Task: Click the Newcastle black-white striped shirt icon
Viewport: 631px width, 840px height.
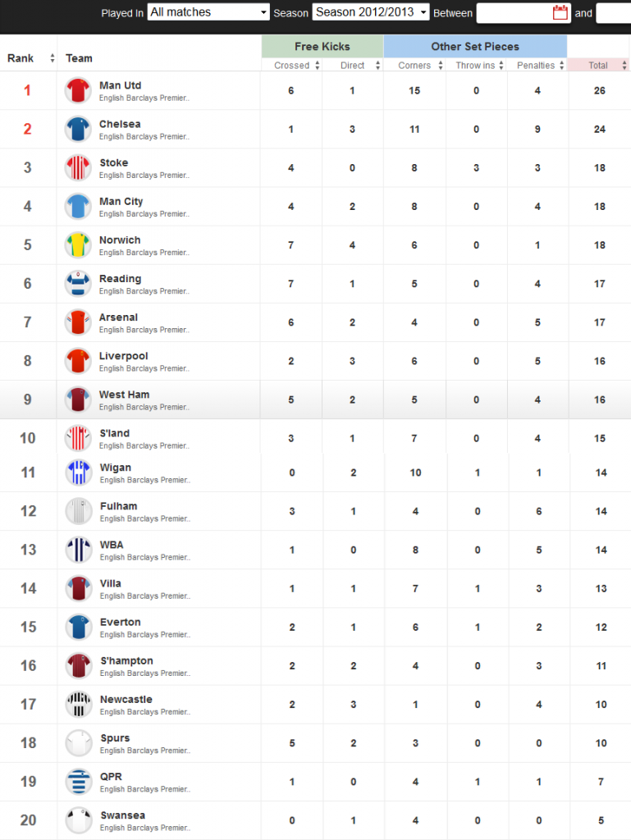Action: click(x=78, y=704)
